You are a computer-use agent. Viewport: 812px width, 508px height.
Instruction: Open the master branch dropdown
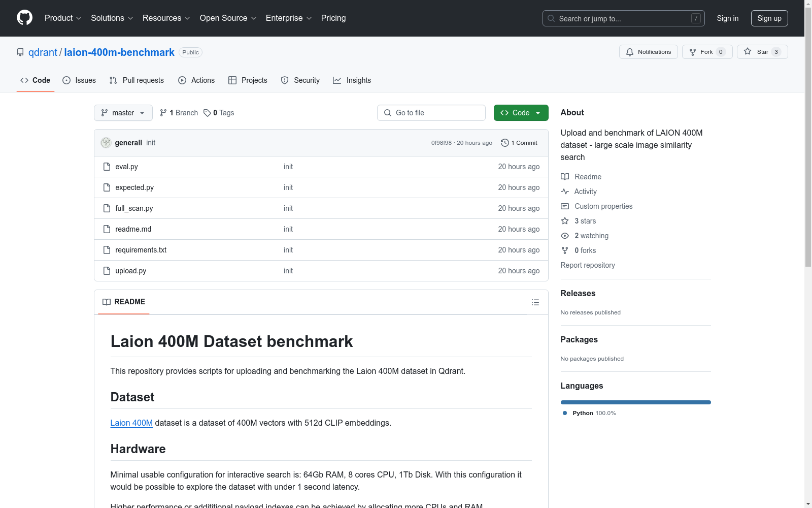123,113
